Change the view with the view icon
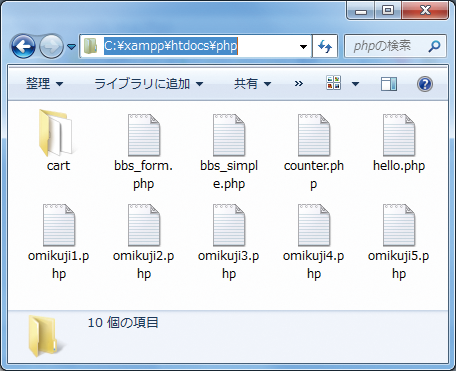456x371 pixels. tap(334, 83)
